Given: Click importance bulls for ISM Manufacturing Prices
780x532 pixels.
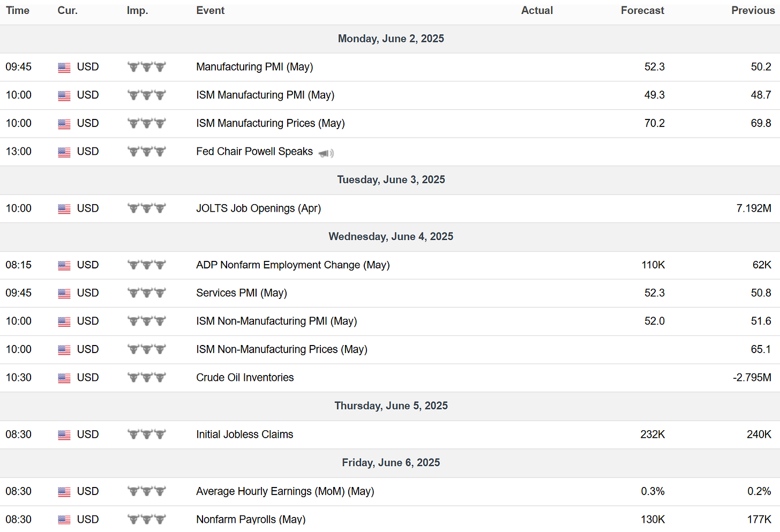Looking at the screenshot, I should [146, 124].
